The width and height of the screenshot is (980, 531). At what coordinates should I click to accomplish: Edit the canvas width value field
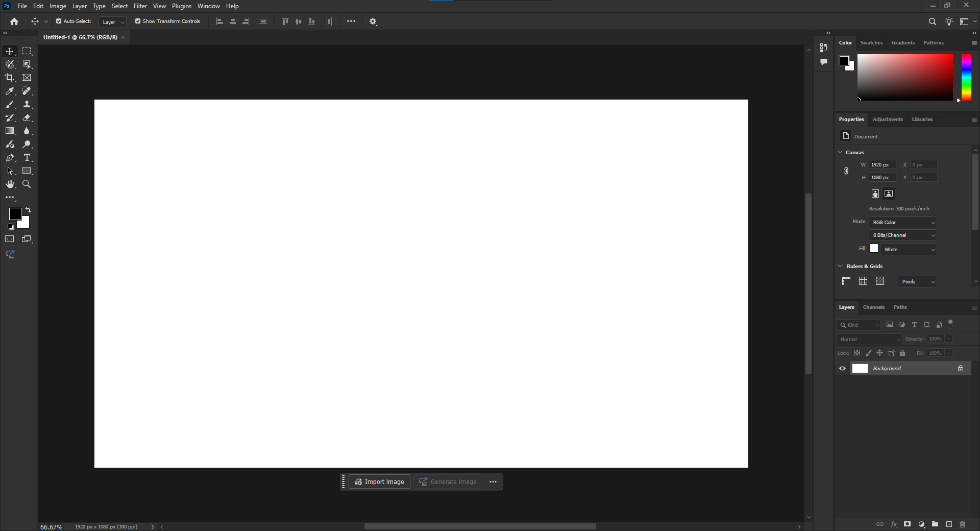pyautogui.click(x=882, y=164)
